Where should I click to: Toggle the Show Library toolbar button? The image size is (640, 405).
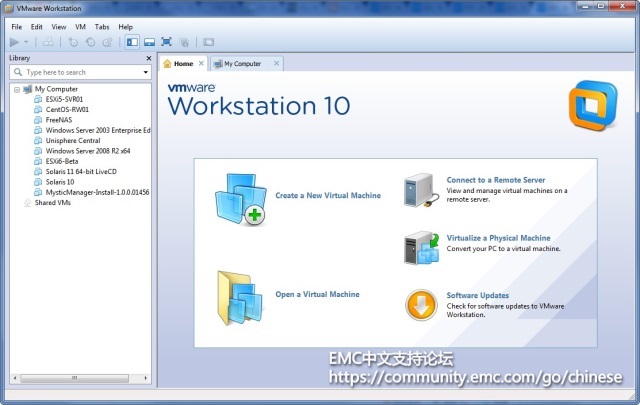click(x=132, y=42)
